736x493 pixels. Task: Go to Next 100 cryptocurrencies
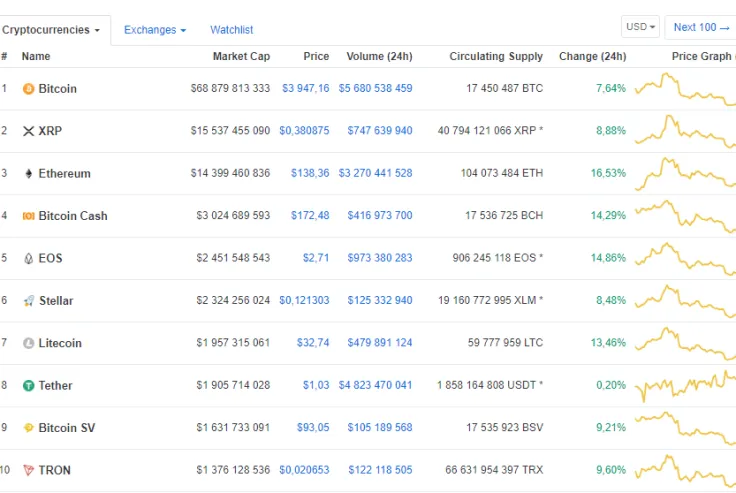[x=700, y=27]
